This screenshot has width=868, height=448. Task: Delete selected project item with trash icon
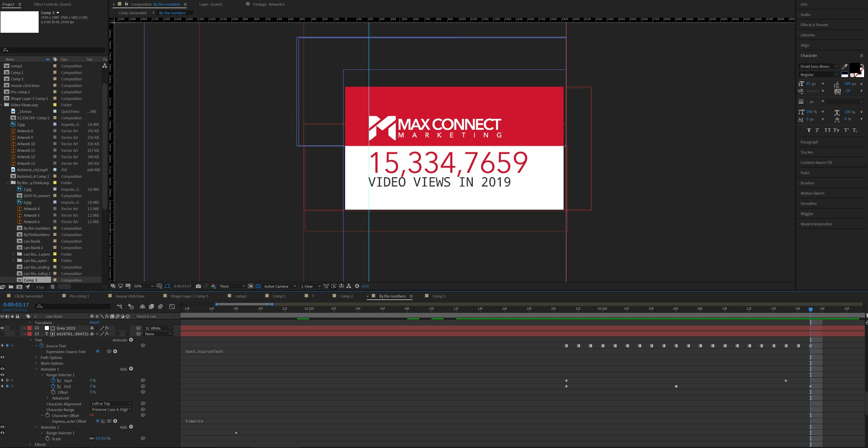[x=52, y=287]
